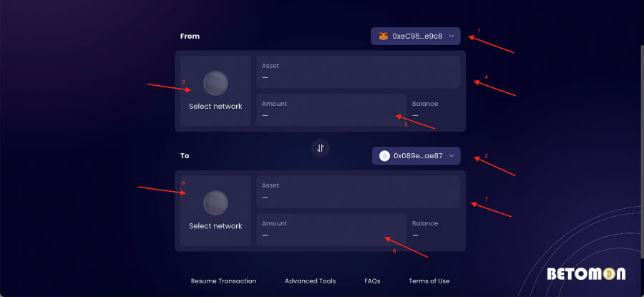Focus the From Amount field
This screenshot has height=297, width=644.
click(x=331, y=110)
